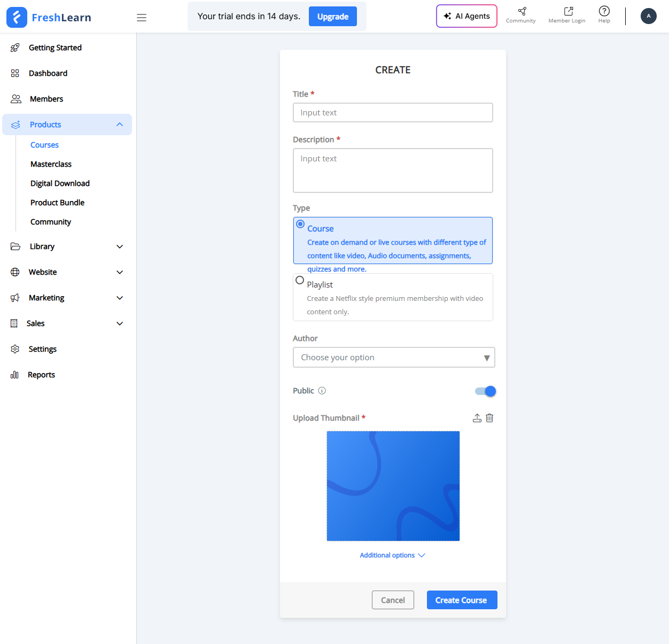Toggle the Public switch off
The height and width of the screenshot is (644, 669).
point(485,391)
